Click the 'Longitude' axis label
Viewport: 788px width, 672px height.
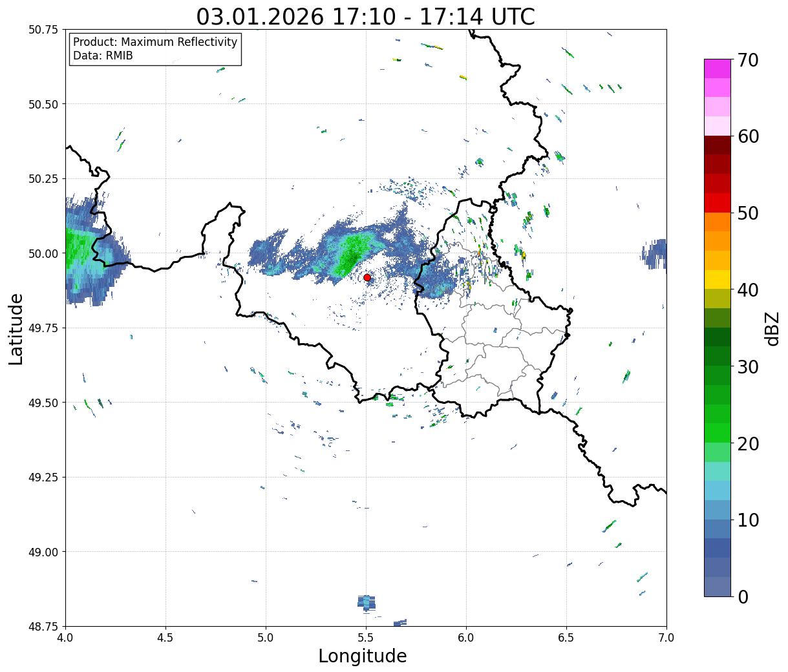363,656
